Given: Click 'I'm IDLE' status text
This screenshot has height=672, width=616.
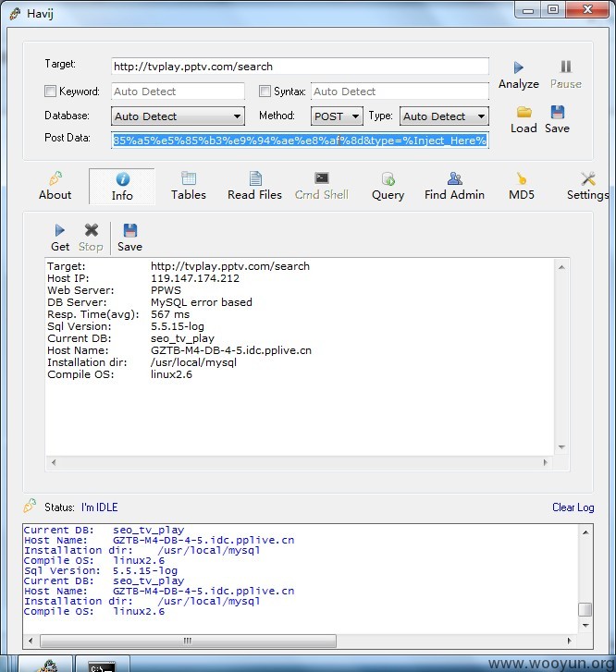Looking at the screenshot, I should [x=100, y=507].
